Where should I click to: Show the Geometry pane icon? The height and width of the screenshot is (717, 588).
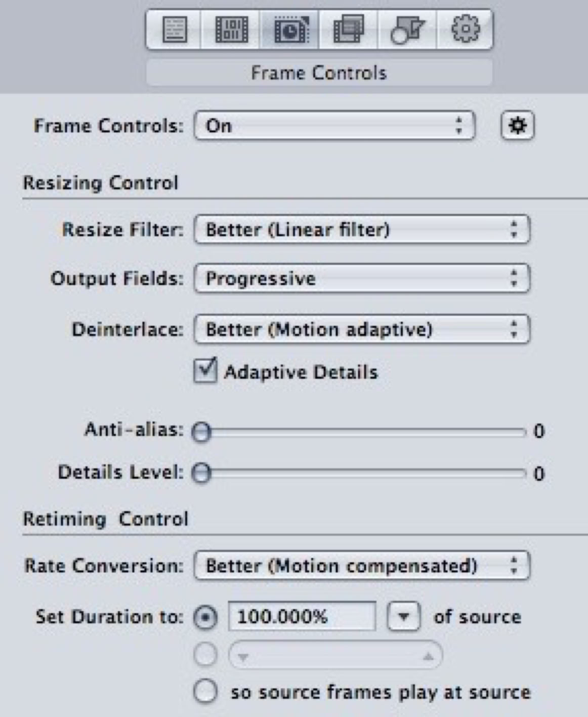406,29
